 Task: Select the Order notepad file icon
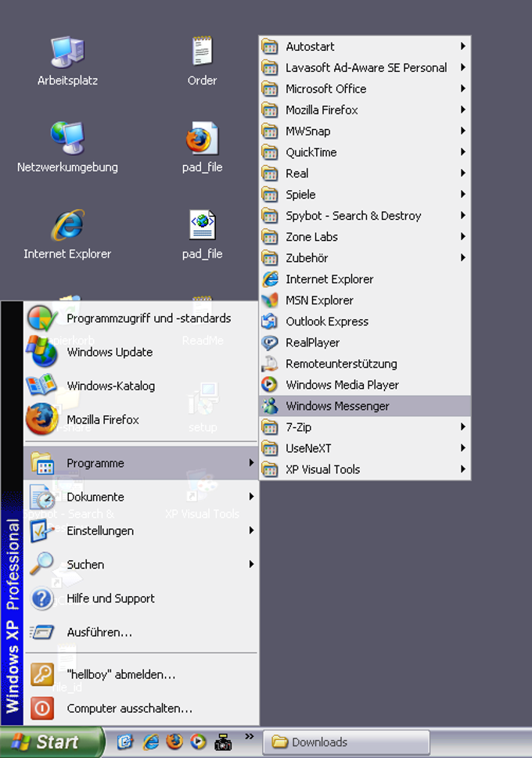click(202, 51)
